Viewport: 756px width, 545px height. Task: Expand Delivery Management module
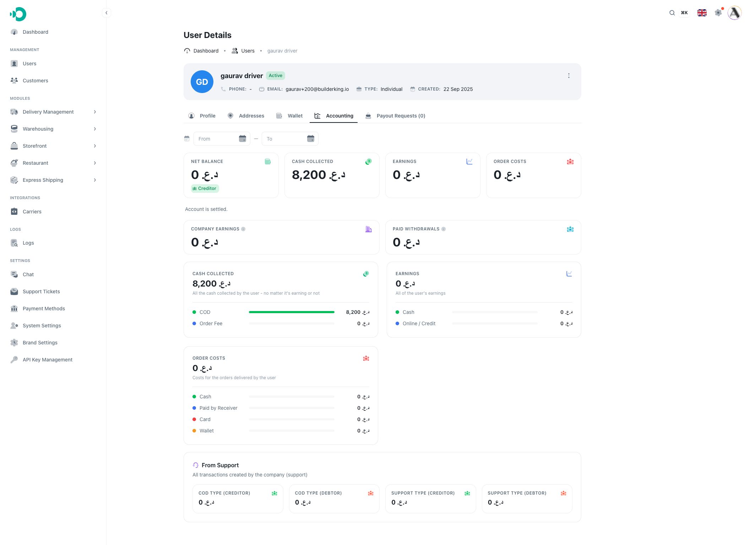[x=53, y=112]
